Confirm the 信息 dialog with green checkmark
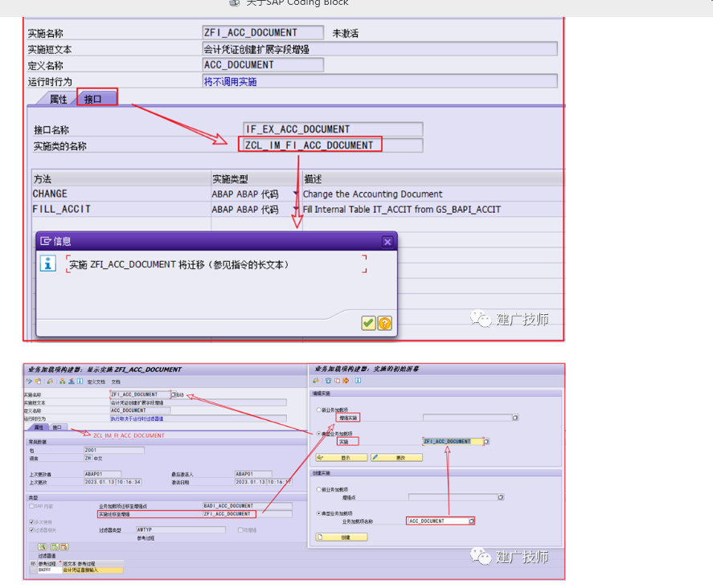 click(x=368, y=323)
